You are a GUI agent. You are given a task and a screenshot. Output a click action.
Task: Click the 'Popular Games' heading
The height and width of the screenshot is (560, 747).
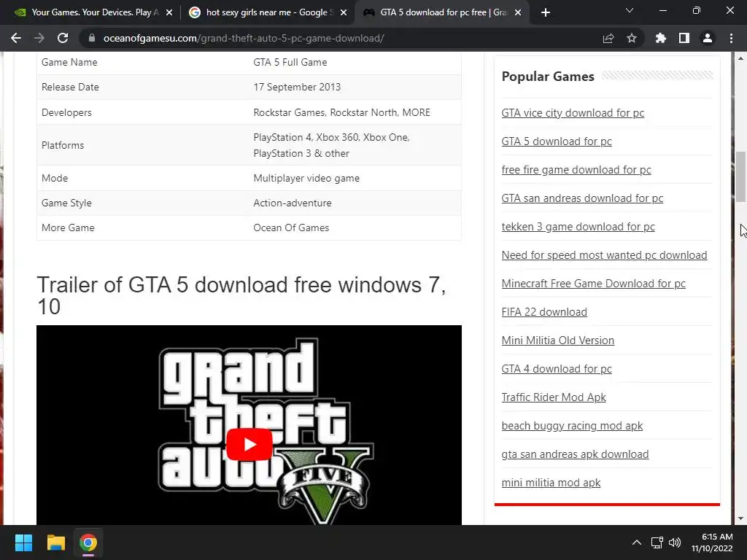pyautogui.click(x=548, y=77)
